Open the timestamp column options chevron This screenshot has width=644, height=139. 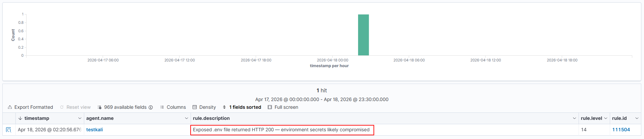coord(80,118)
